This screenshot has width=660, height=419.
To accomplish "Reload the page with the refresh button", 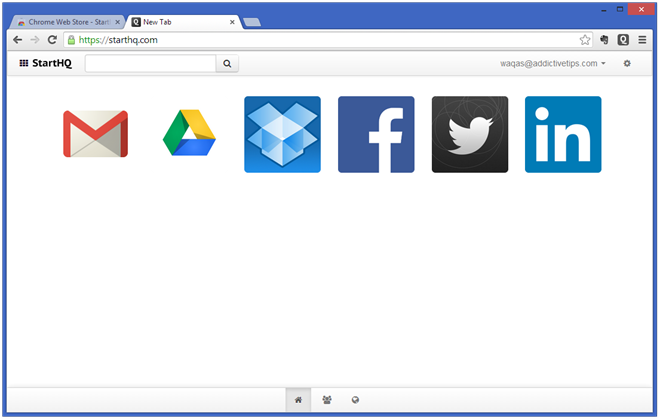I will pyautogui.click(x=52, y=40).
